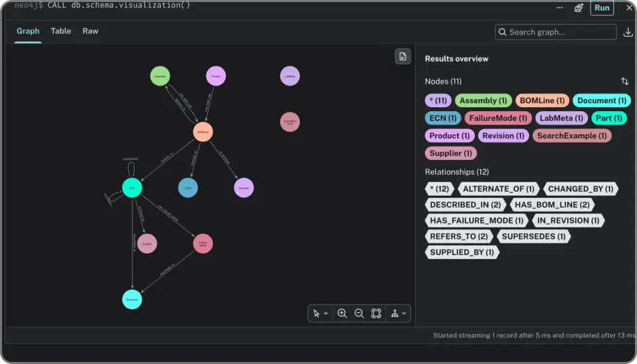Switch to the Table tab
The width and height of the screenshot is (637, 364).
[61, 31]
